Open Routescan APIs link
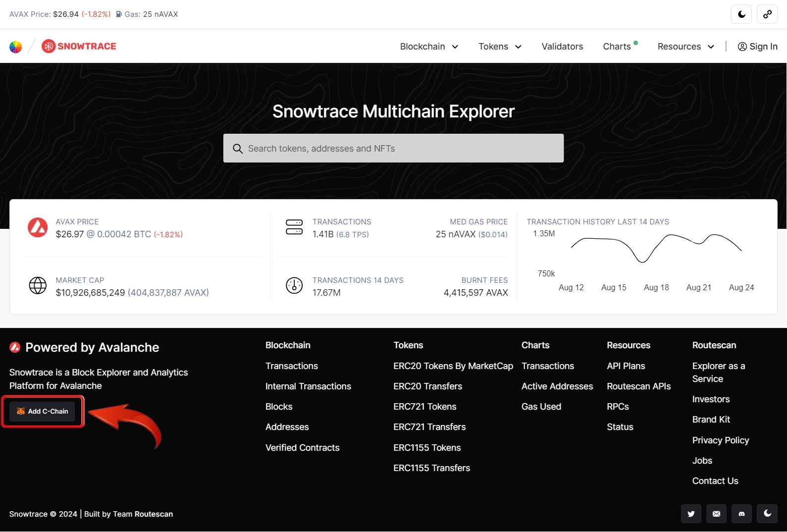This screenshot has height=532, width=787. (639, 386)
